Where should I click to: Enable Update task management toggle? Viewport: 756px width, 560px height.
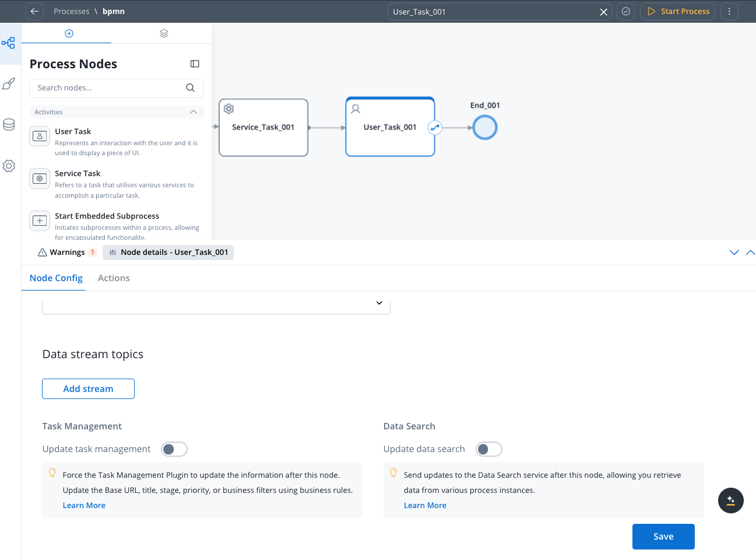174,449
